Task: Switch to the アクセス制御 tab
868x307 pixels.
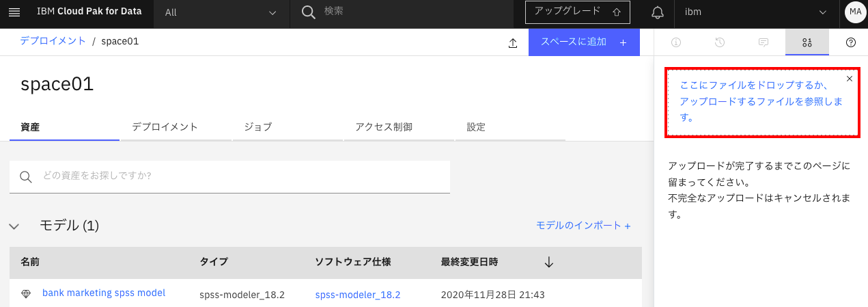Action: (399, 127)
